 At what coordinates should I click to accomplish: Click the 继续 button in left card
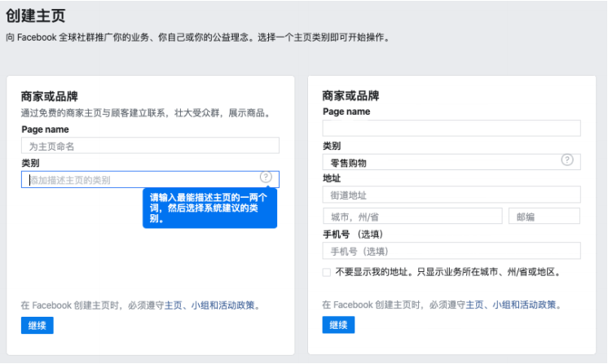click(x=37, y=325)
